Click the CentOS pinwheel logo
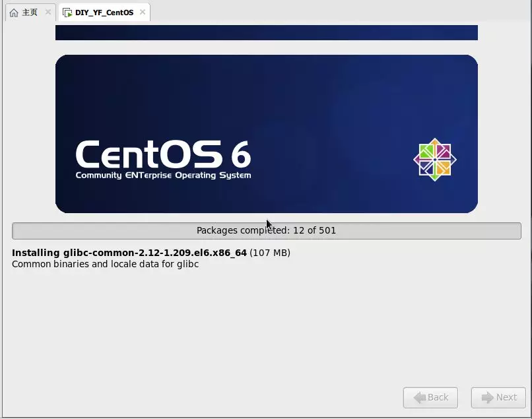Viewport: 532px width, 419px height. [x=434, y=160]
